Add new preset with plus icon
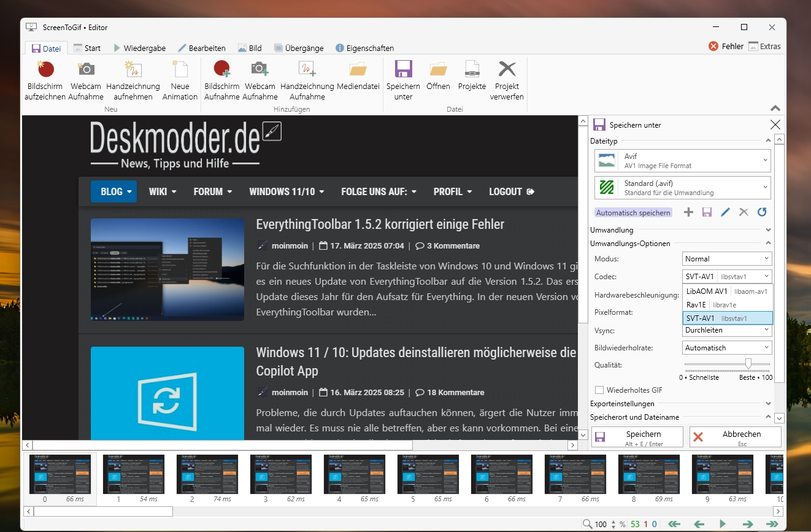This screenshot has height=532, width=811. coord(688,212)
